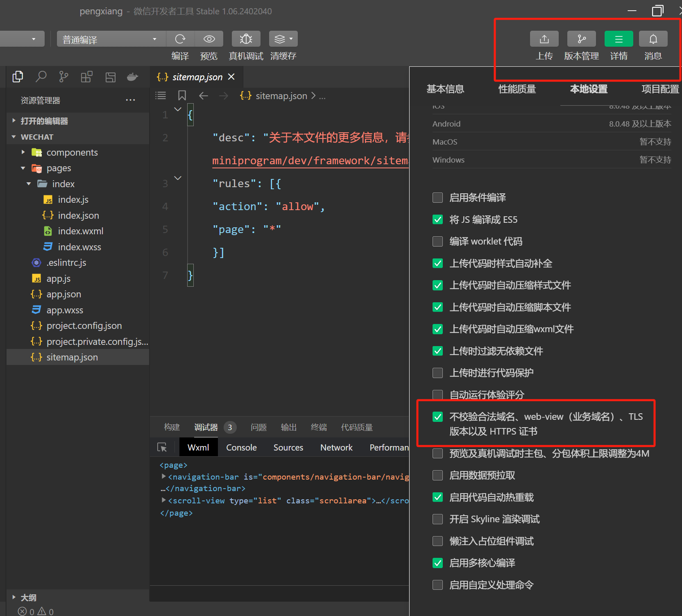The image size is (682, 616).
Task: Toggle compile JS to ES5 checkbox
Action: tap(437, 220)
